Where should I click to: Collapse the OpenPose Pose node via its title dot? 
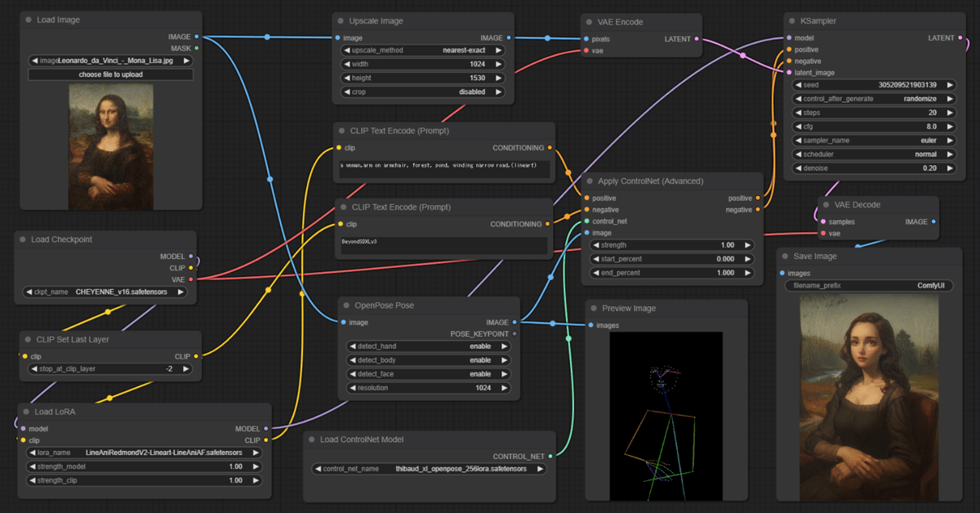(346, 305)
